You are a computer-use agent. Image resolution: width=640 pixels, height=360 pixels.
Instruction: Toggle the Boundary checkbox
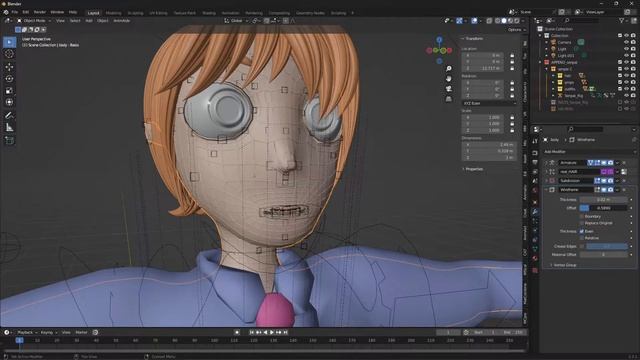(x=582, y=216)
